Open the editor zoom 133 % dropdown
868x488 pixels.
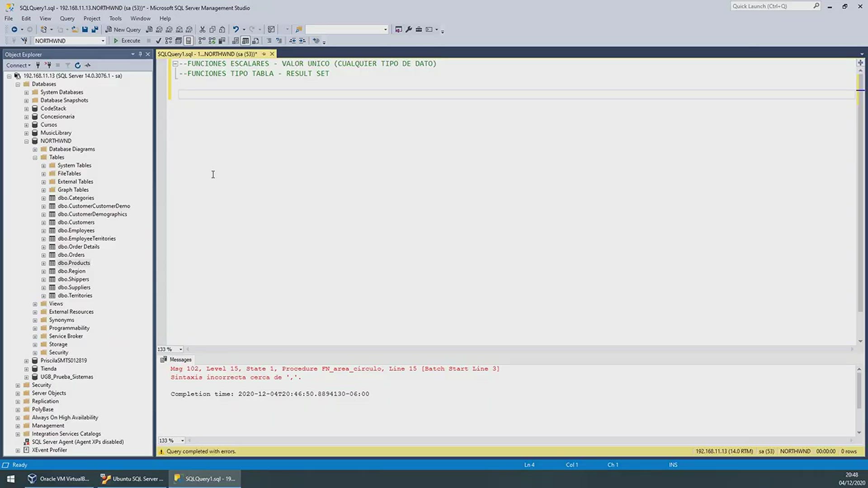click(x=180, y=349)
